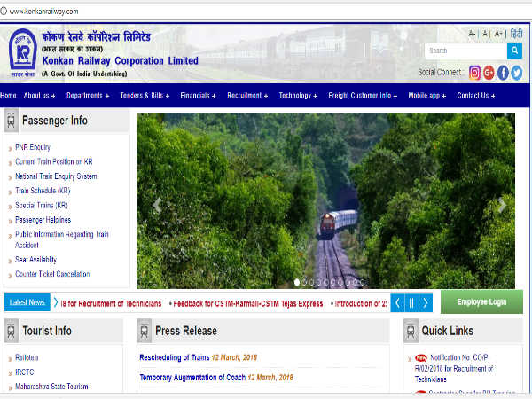
Task: Click into the Search input field
Action: (x=465, y=51)
